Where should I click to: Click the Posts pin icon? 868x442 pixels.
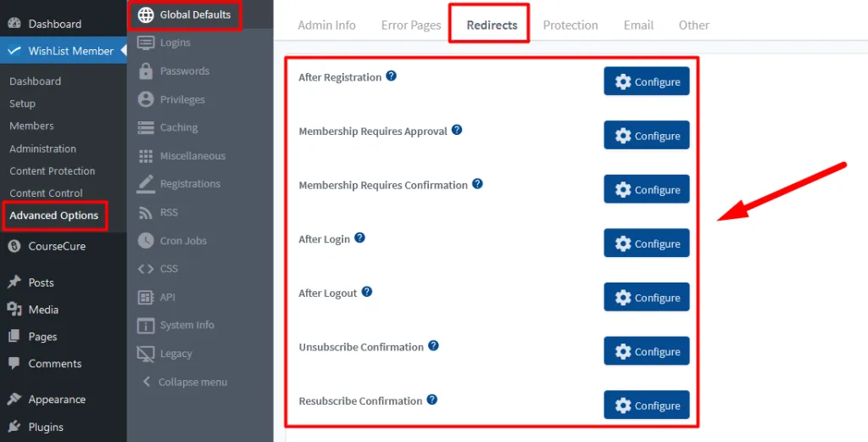14,282
